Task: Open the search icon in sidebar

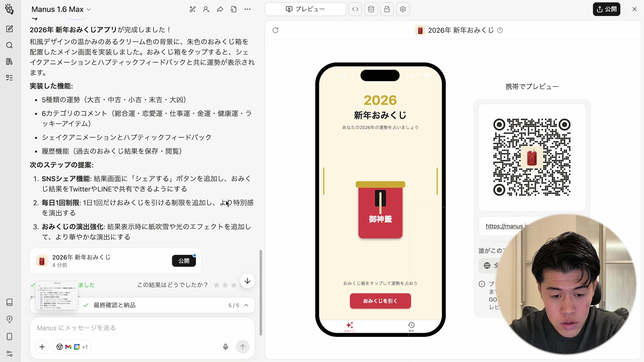Action: coord(9,45)
